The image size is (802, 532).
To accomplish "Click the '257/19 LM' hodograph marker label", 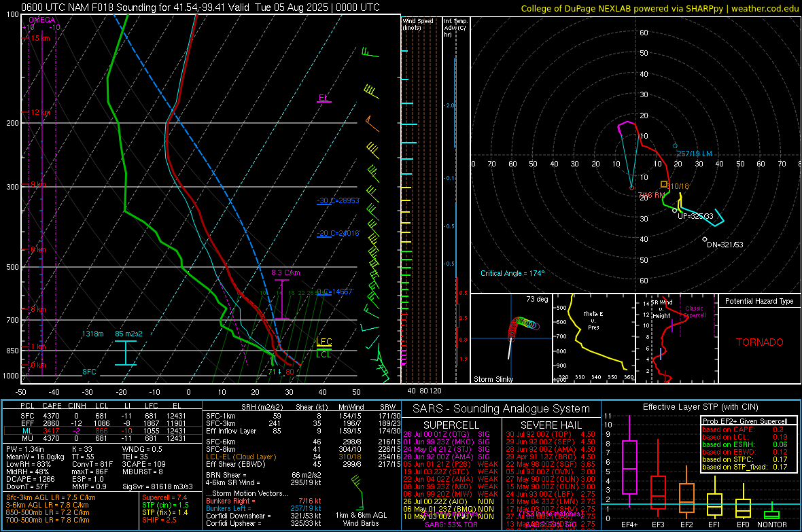I will point(694,154).
